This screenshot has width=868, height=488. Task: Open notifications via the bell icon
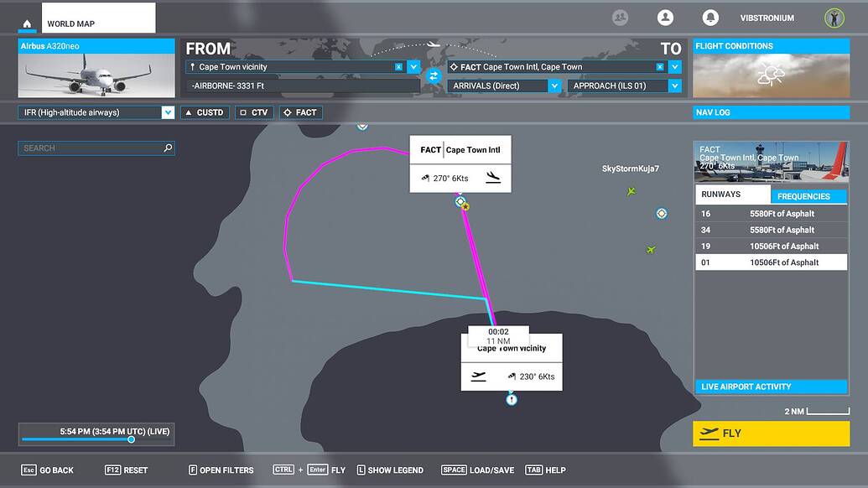[710, 17]
